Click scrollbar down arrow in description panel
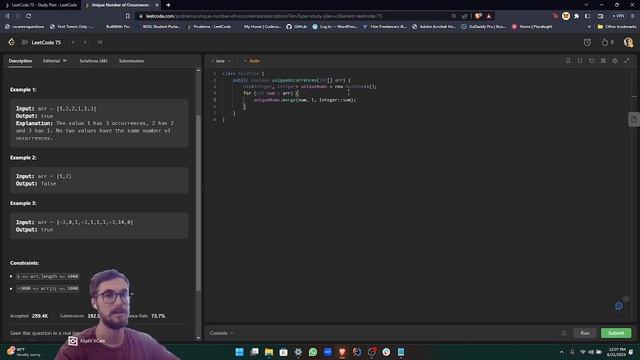The width and height of the screenshot is (640, 360). coord(198,338)
